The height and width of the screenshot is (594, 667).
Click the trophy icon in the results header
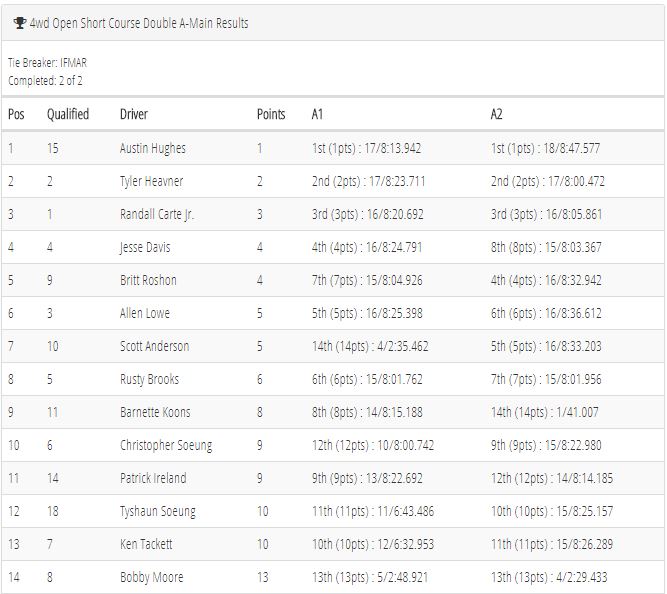(19, 23)
